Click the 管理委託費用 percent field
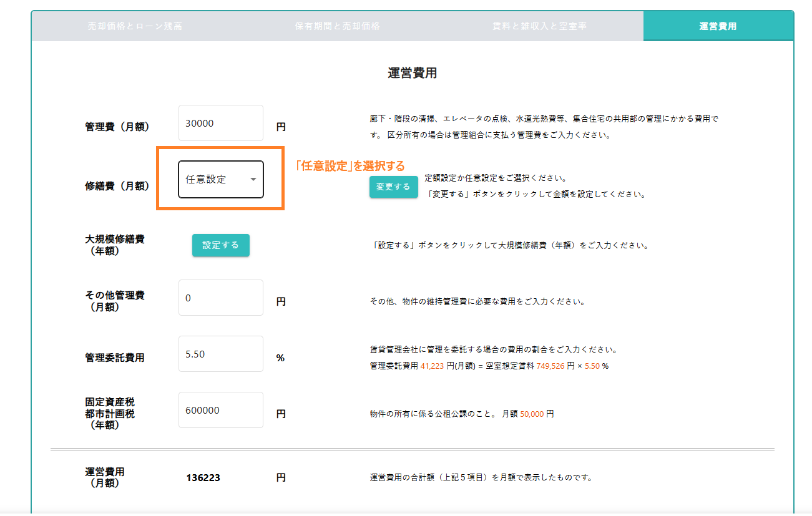The image size is (812, 516). [x=220, y=354]
